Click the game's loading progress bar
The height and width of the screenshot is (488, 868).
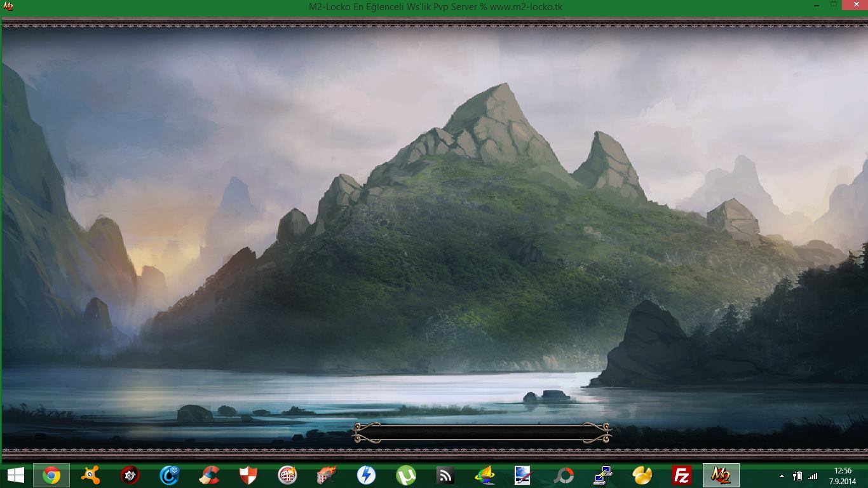482,433
